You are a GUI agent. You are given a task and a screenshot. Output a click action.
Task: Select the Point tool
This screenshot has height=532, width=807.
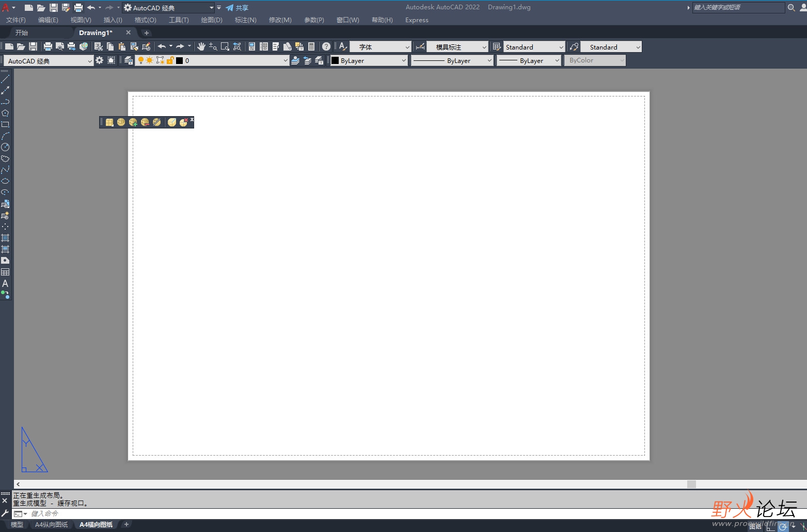pyautogui.click(x=5, y=227)
